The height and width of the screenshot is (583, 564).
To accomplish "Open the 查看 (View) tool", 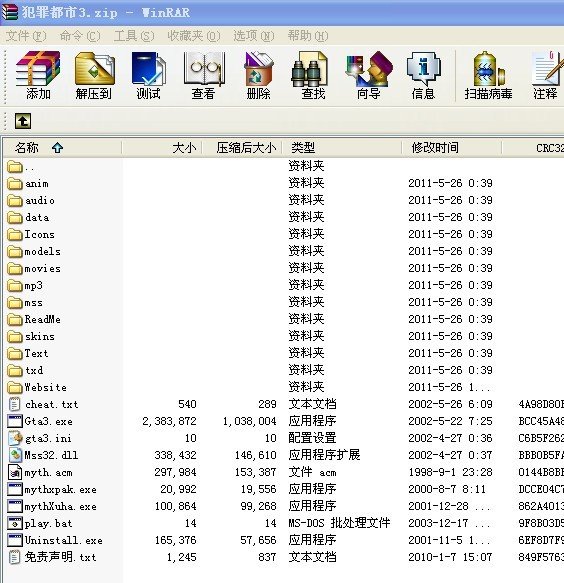I will coord(204,76).
